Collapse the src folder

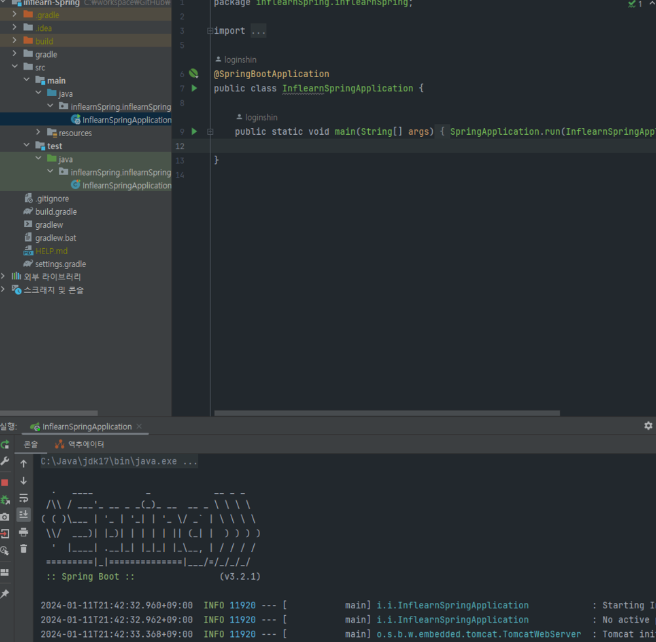pos(15,67)
